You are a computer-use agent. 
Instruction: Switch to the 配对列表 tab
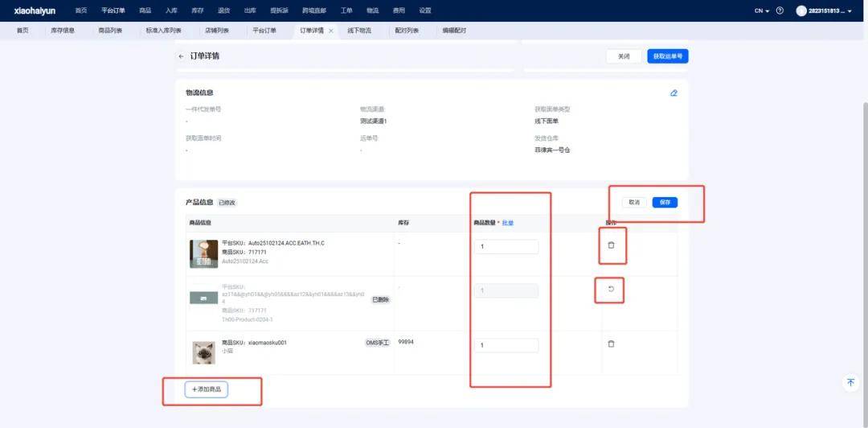[407, 31]
